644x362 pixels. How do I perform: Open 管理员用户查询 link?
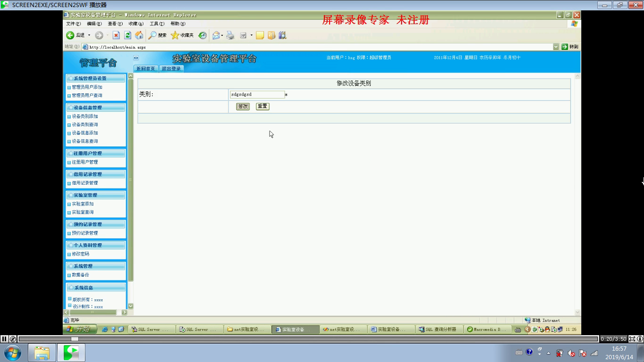(87, 95)
